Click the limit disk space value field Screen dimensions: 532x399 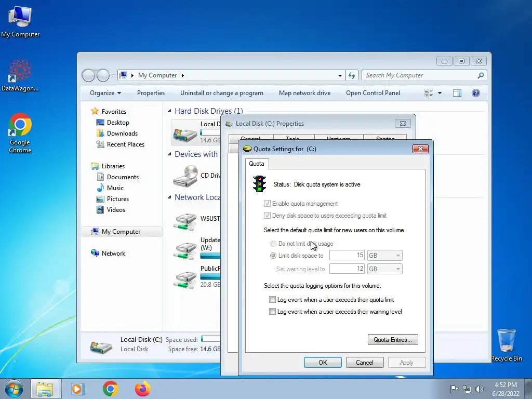[x=347, y=256]
